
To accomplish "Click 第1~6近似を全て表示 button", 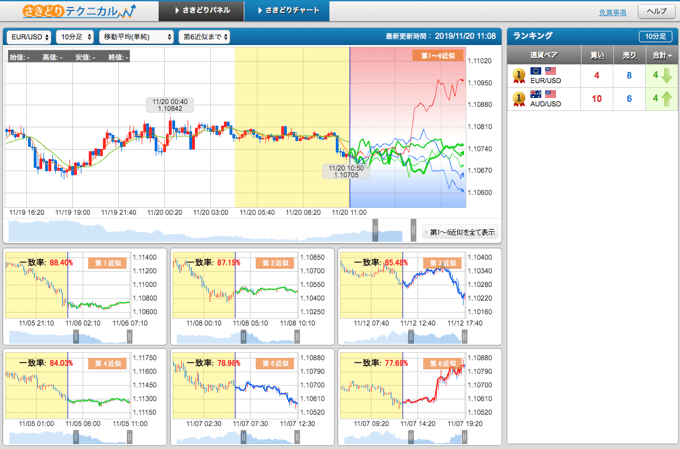I will [460, 232].
